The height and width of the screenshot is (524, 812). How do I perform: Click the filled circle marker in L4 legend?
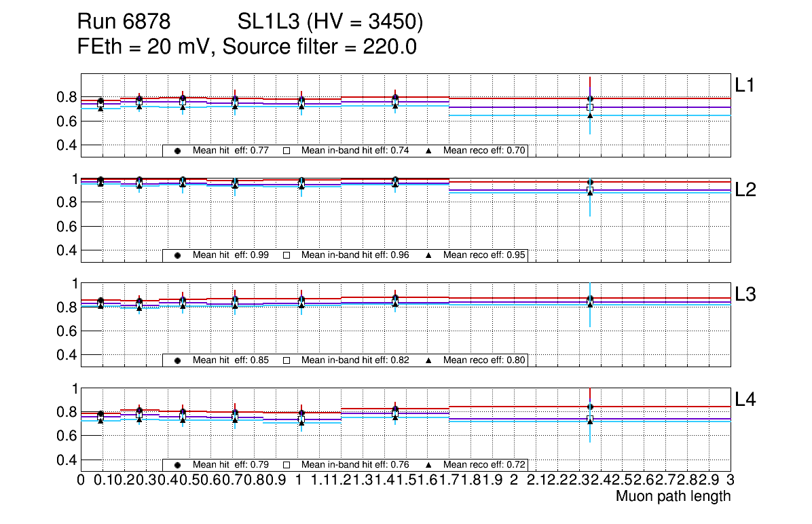(177, 465)
